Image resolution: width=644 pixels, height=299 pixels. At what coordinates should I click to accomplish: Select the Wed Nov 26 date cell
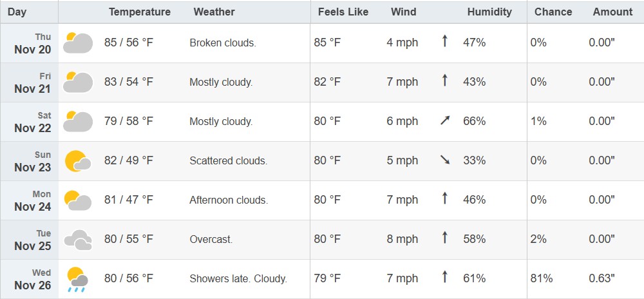(32, 279)
